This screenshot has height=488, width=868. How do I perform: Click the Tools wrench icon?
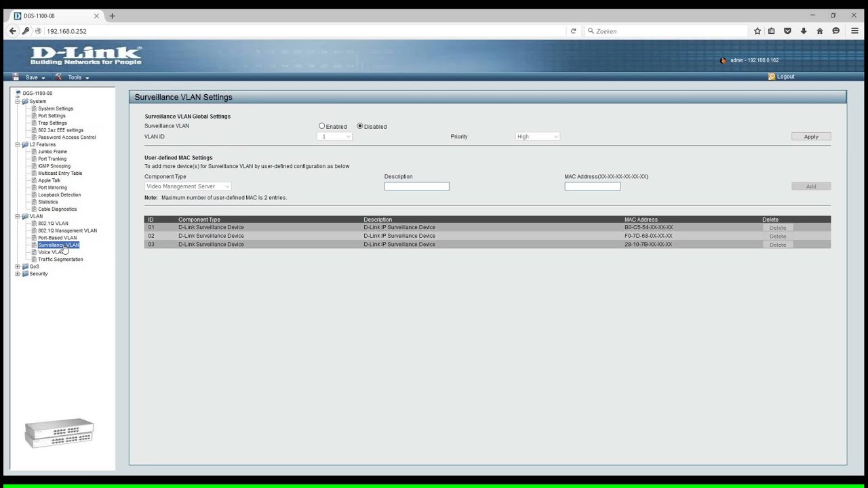(59, 77)
